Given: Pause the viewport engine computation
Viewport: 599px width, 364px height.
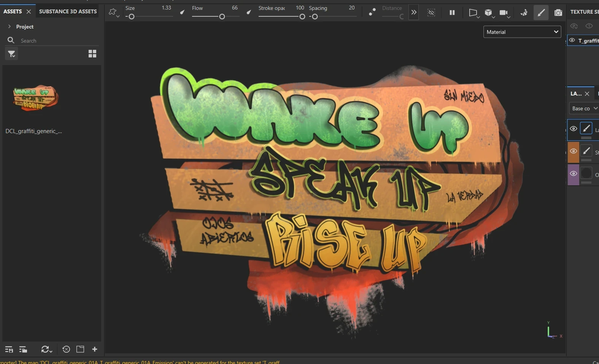Looking at the screenshot, I should point(452,13).
